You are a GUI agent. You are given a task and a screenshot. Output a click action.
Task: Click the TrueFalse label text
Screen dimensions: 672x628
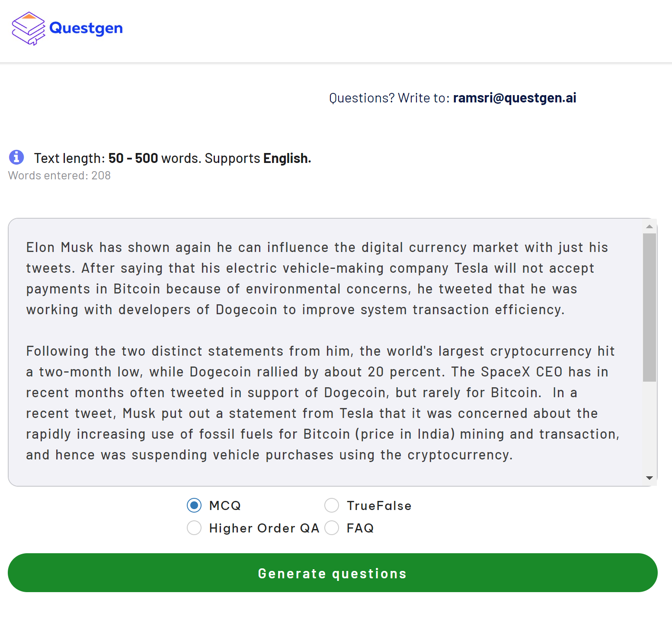(x=379, y=505)
